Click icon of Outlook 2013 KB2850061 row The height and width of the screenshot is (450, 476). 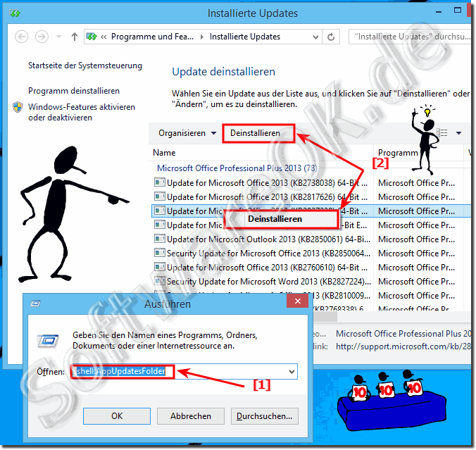[x=160, y=239]
